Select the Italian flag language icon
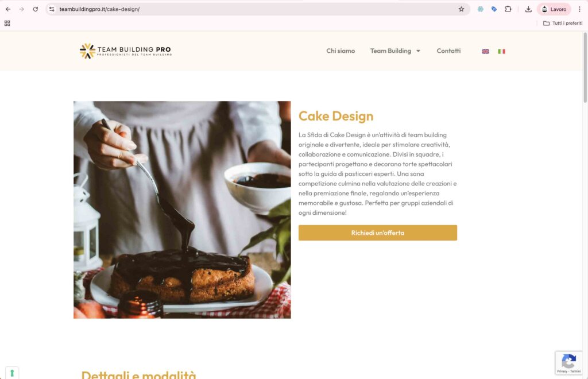This screenshot has height=379, width=588. 501,51
